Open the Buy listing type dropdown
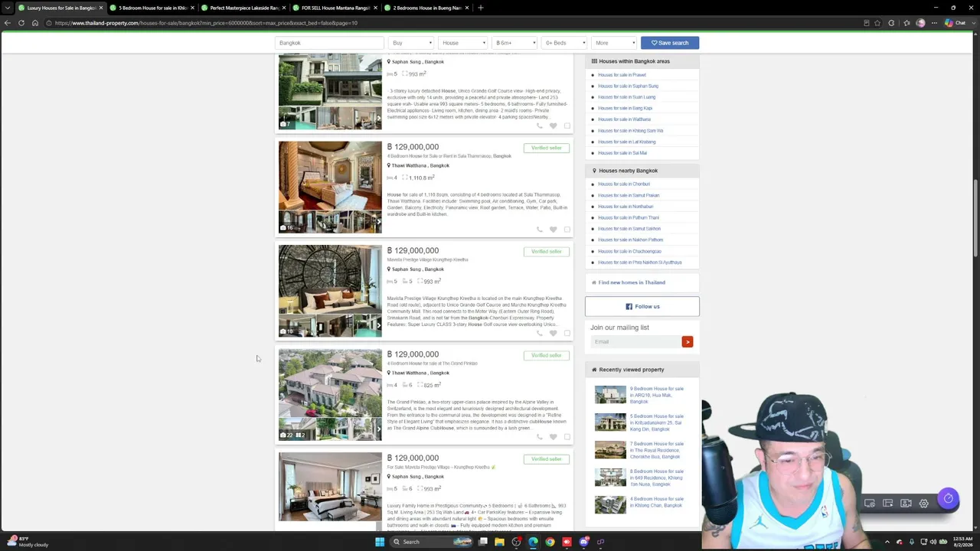 click(x=412, y=43)
